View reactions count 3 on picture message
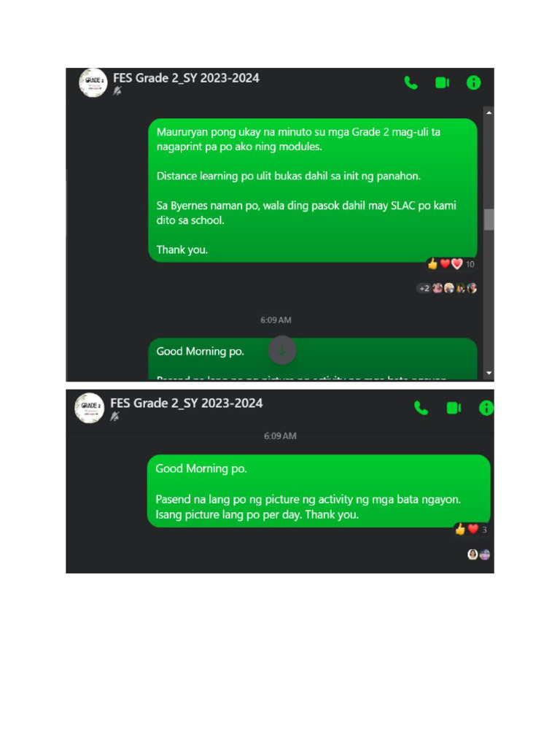The height and width of the screenshot is (747, 560). 471,530
